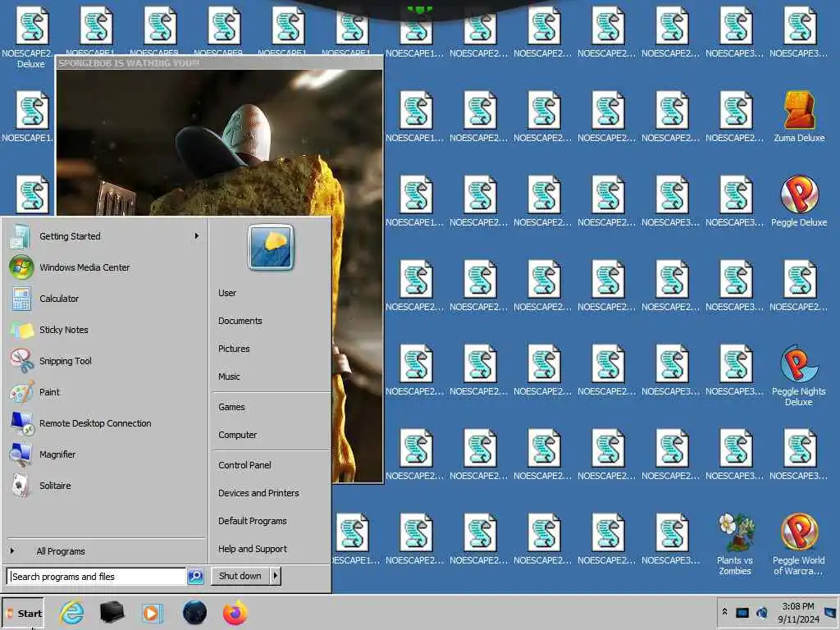Image resolution: width=840 pixels, height=630 pixels.
Task: Open Windows Media Player on taskbar
Action: [152, 613]
